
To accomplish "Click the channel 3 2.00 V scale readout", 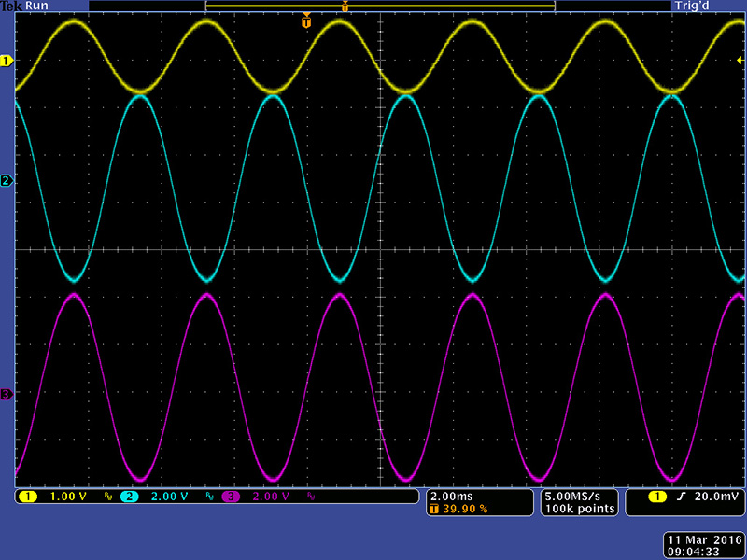I will [271, 497].
